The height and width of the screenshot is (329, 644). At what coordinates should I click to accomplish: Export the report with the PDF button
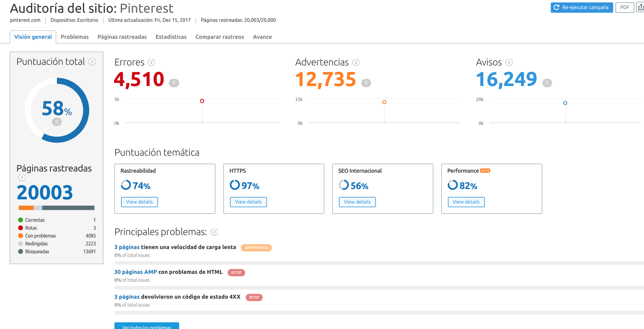click(x=625, y=8)
